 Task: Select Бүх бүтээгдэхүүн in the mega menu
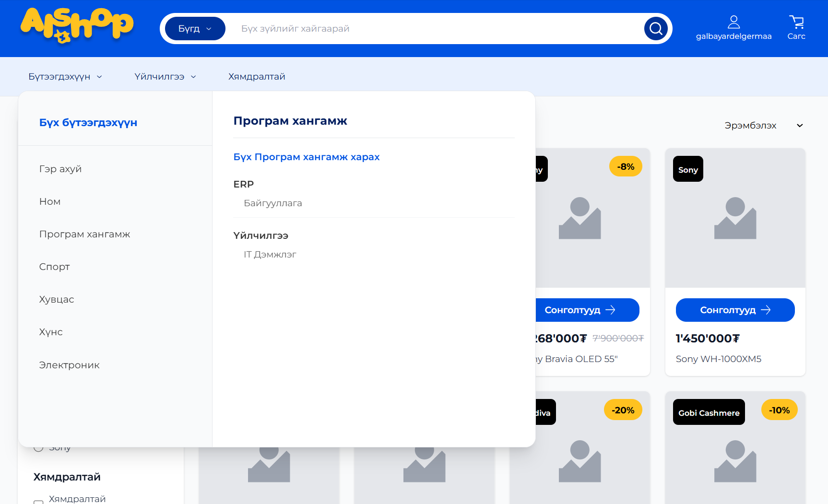tap(88, 123)
